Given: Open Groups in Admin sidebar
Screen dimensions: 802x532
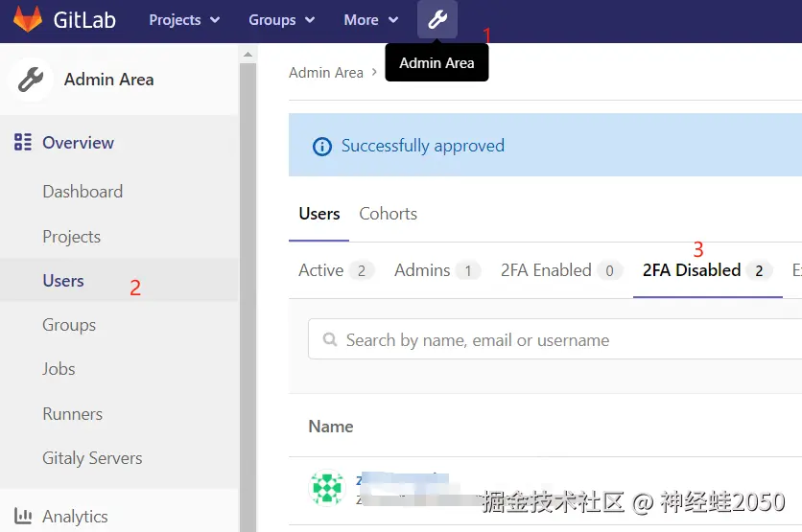Looking at the screenshot, I should [69, 325].
